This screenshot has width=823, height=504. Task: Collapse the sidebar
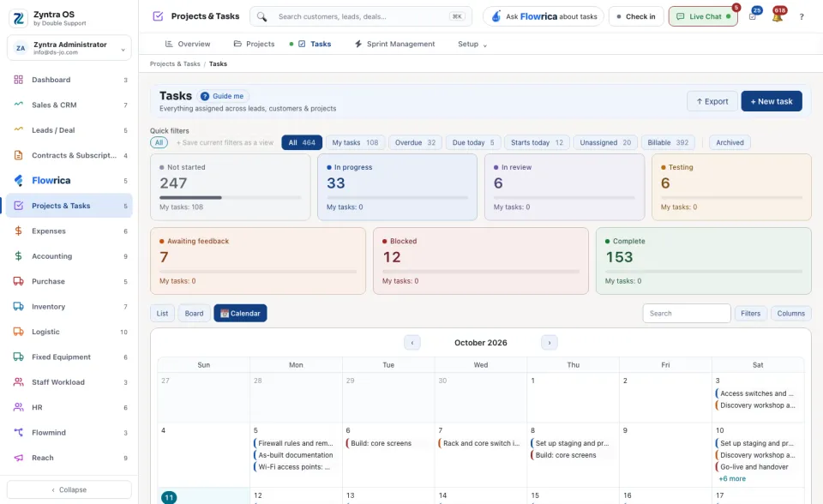click(69, 489)
